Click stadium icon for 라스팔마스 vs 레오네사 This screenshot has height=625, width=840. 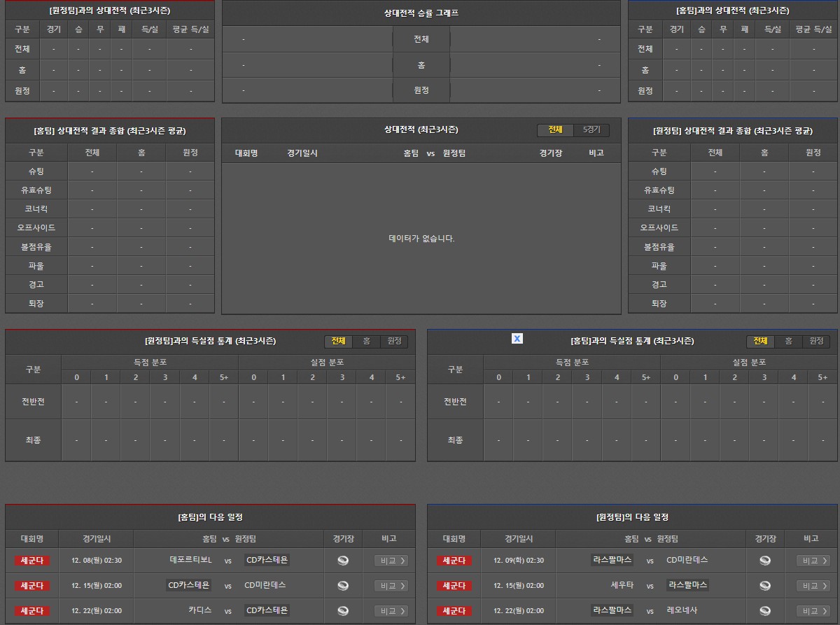click(765, 610)
